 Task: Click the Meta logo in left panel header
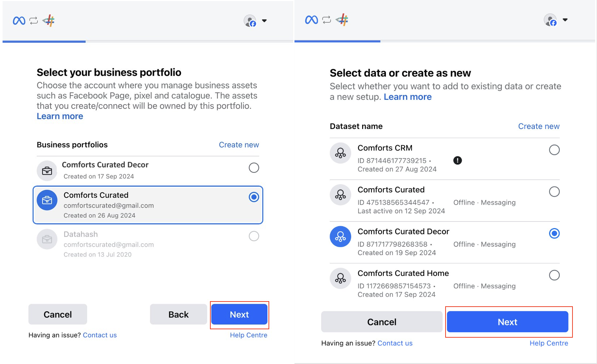(19, 21)
